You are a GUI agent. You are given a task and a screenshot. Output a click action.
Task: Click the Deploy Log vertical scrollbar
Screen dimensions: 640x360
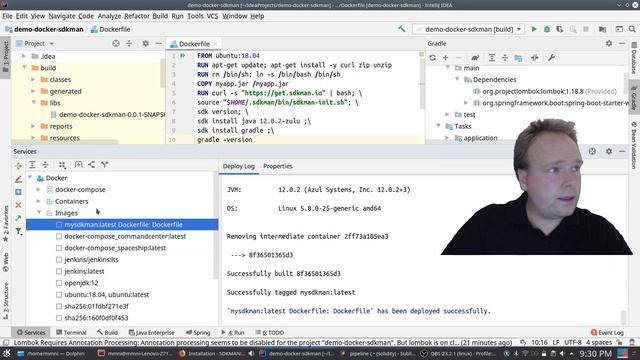tap(623, 317)
